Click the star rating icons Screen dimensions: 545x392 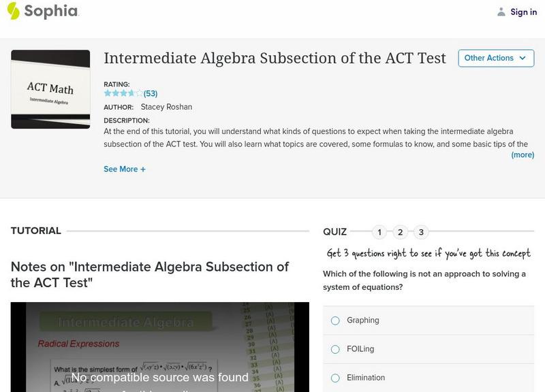click(123, 93)
